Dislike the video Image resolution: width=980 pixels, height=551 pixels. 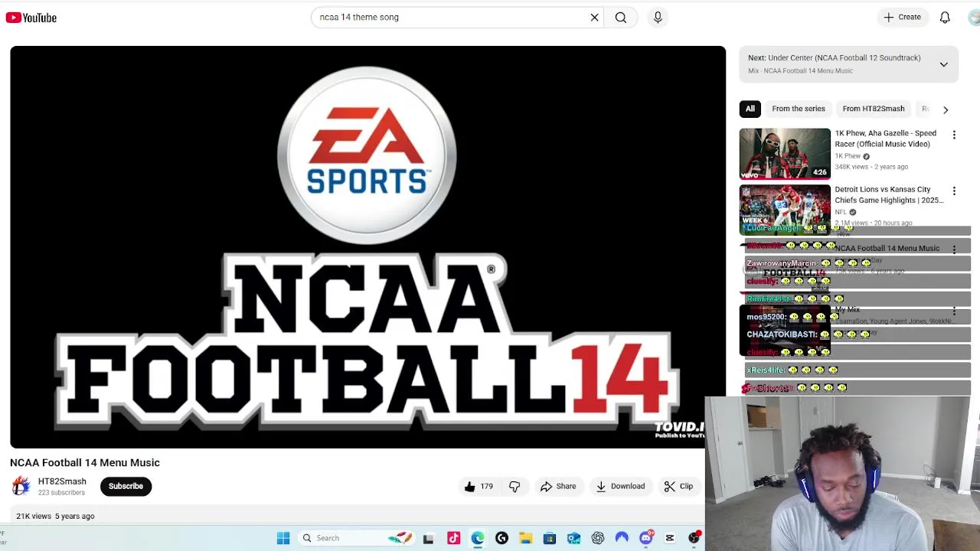point(514,486)
